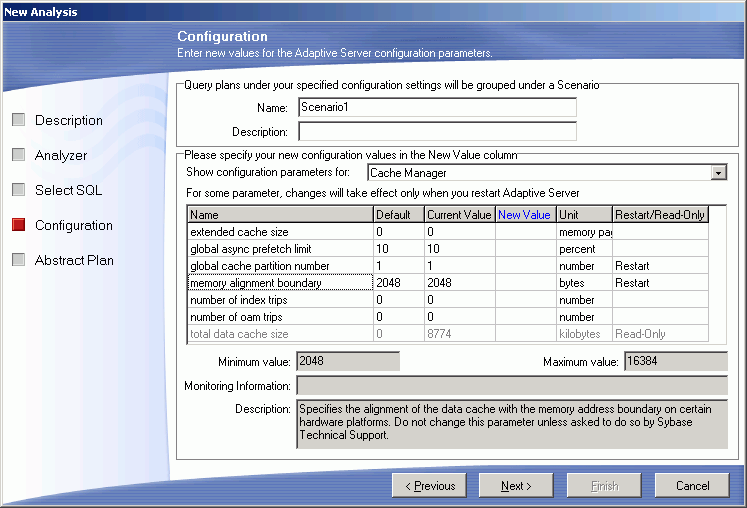This screenshot has width=747, height=508.
Task: Go to the Abstract Plan step label
Action: coord(74,260)
